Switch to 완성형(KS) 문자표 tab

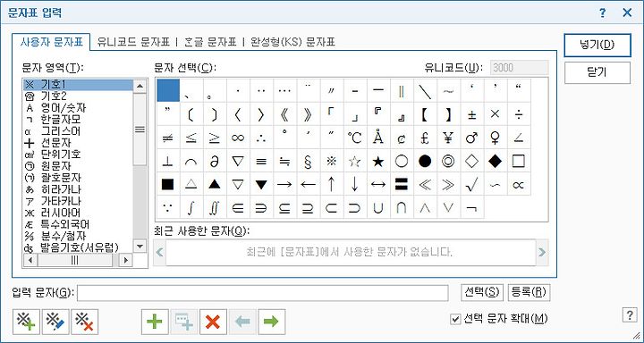click(x=292, y=42)
